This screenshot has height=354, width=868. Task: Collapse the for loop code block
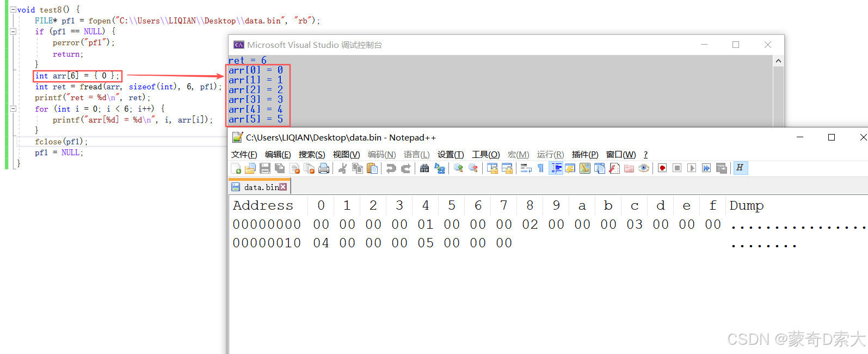pos(13,109)
